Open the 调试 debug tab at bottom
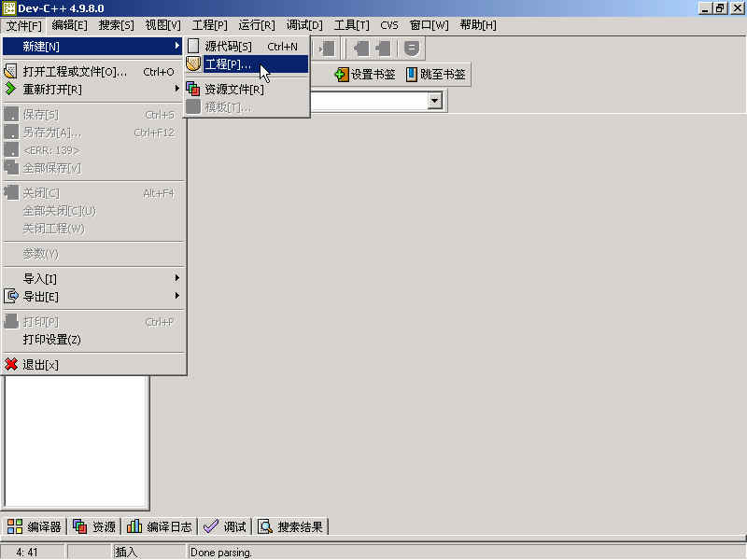This screenshot has height=560, width=747. tap(225, 526)
